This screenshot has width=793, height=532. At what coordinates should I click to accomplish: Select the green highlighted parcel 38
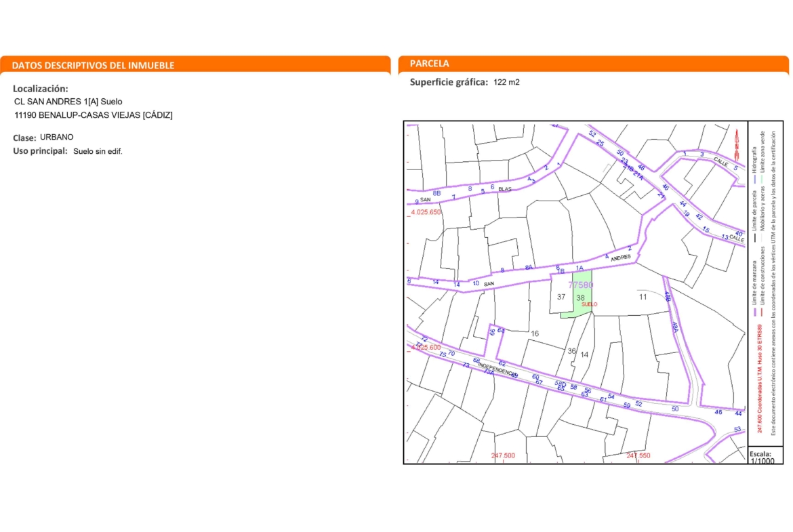tap(582, 295)
